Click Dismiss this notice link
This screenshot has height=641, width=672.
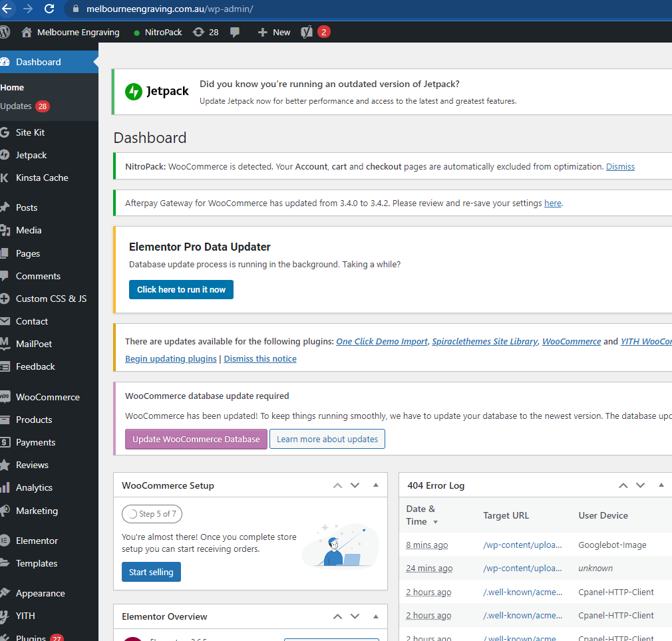tap(259, 358)
